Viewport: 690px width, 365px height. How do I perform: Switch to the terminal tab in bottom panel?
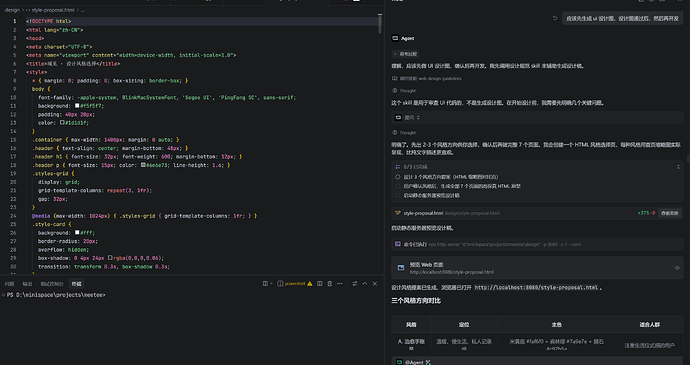click(x=77, y=284)
